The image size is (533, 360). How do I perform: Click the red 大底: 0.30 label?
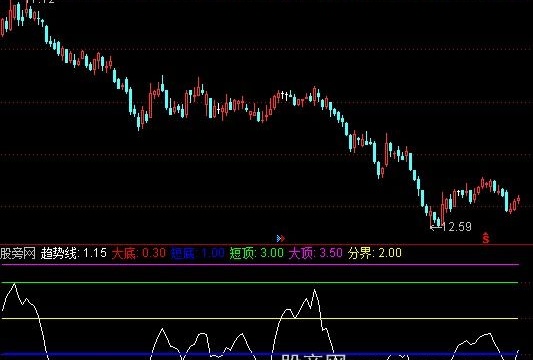point(139,253)
